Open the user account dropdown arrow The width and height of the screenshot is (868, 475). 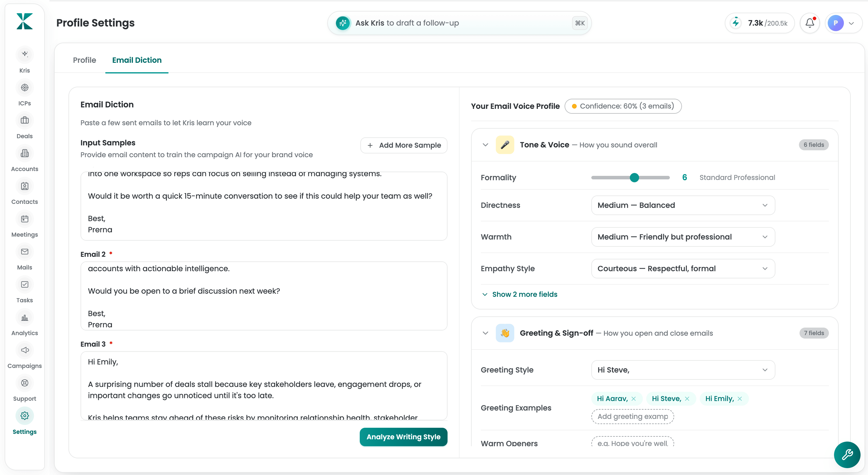click(851, 23)
